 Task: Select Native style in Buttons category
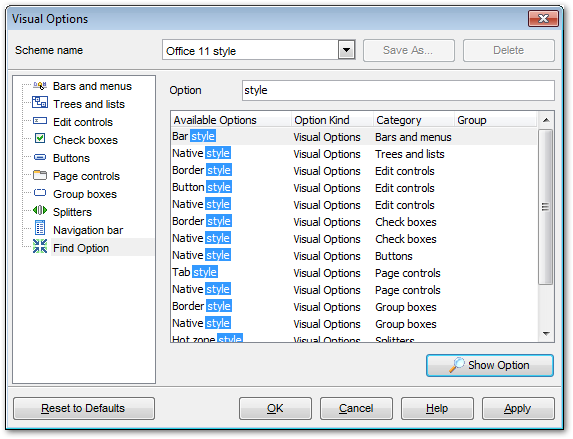click(354, 256)
